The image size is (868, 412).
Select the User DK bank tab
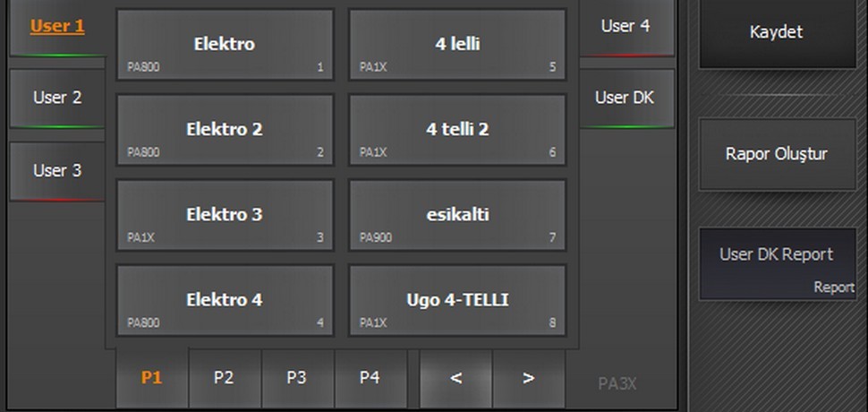tap(625, 98)
